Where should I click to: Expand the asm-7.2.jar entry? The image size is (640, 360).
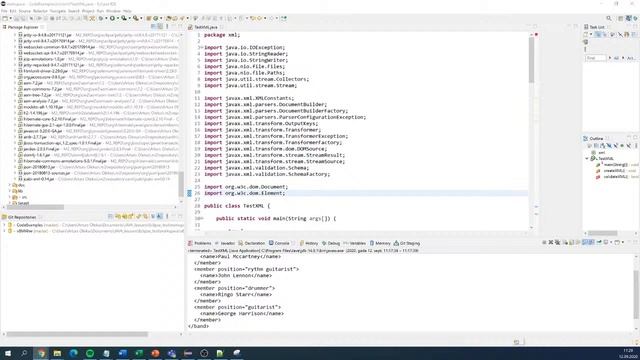[15, 83]
